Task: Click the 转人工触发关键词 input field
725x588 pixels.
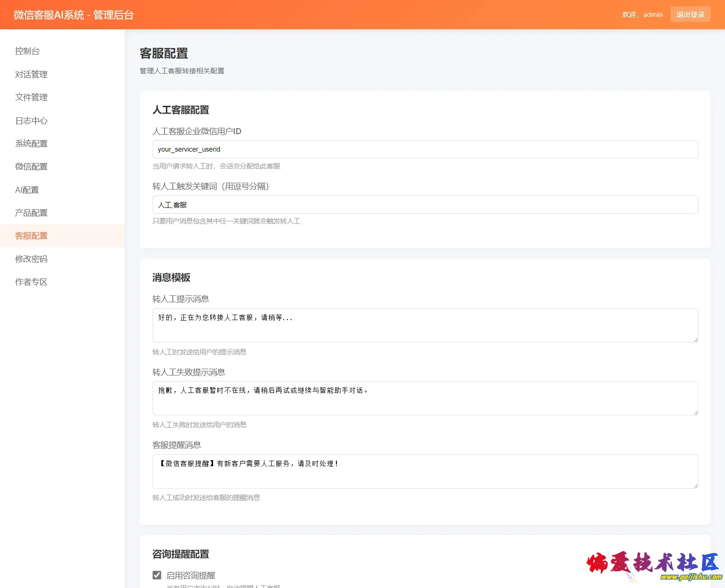Action: 425,205
